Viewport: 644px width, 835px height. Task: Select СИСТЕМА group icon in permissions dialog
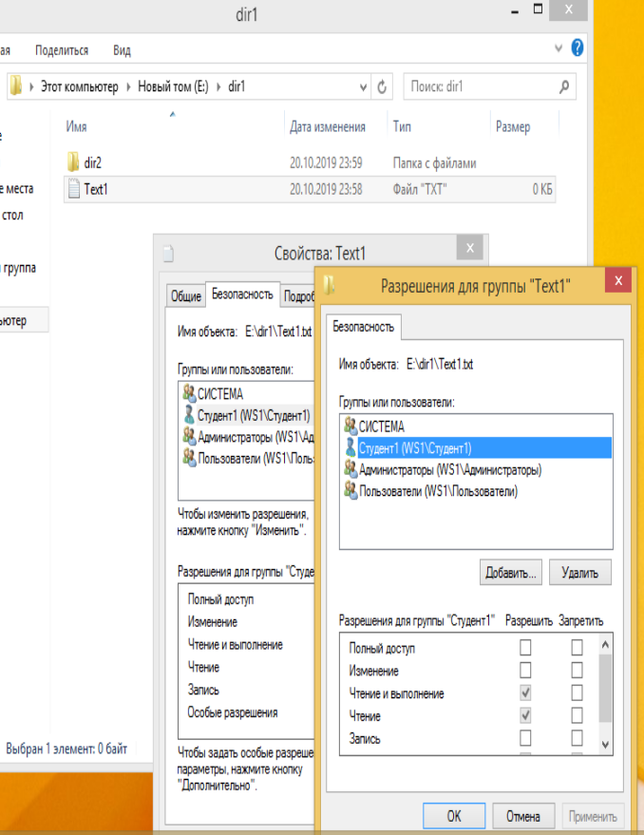[x=350, y=427]
